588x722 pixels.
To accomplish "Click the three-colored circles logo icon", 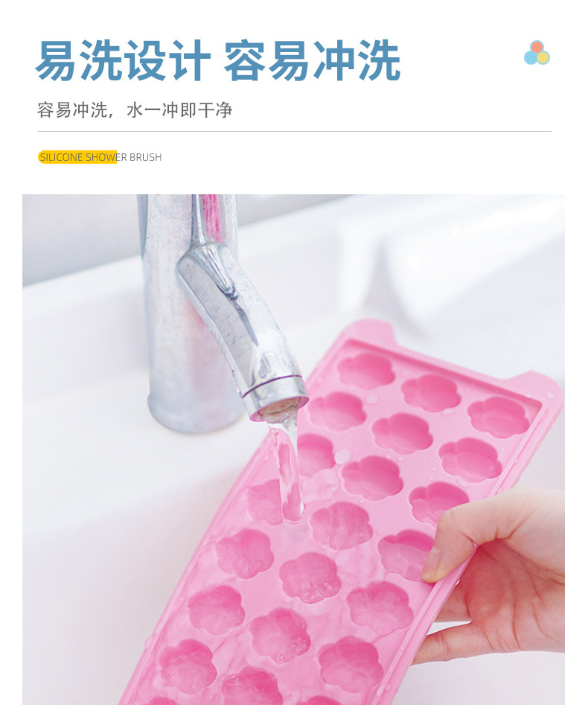I will click(537, 53).
